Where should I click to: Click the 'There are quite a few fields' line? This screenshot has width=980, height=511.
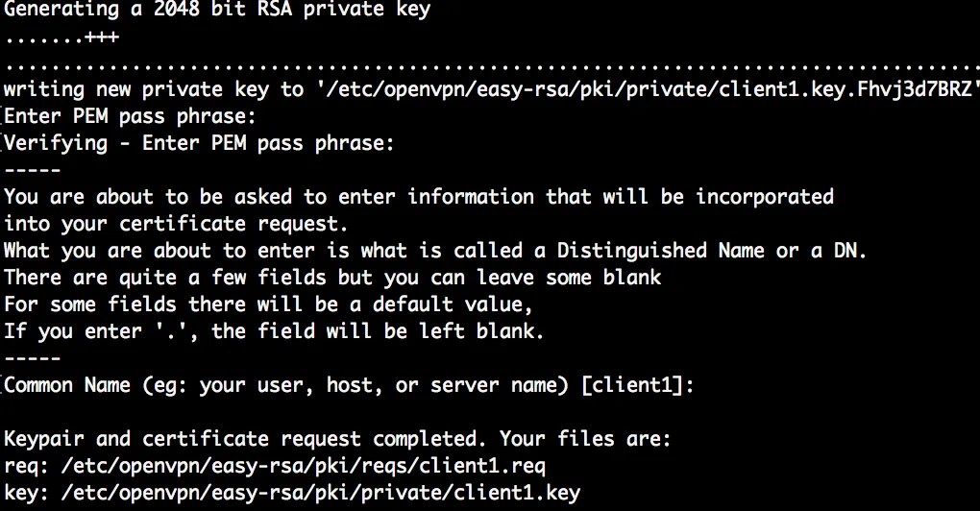(332, 278)
